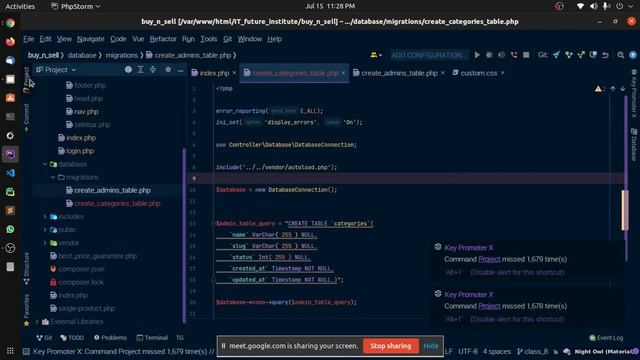
Task: Click Project link in lower Key Promoter alert
Action: 489,306
